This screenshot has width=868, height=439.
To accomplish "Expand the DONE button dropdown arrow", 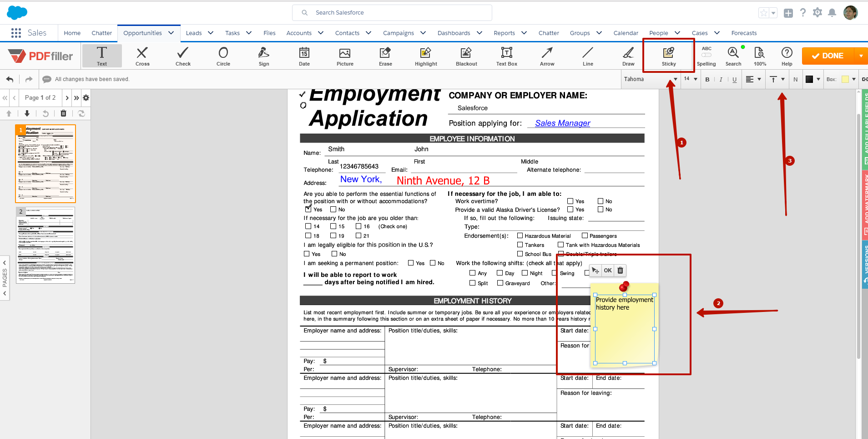I will coord(861,56).
